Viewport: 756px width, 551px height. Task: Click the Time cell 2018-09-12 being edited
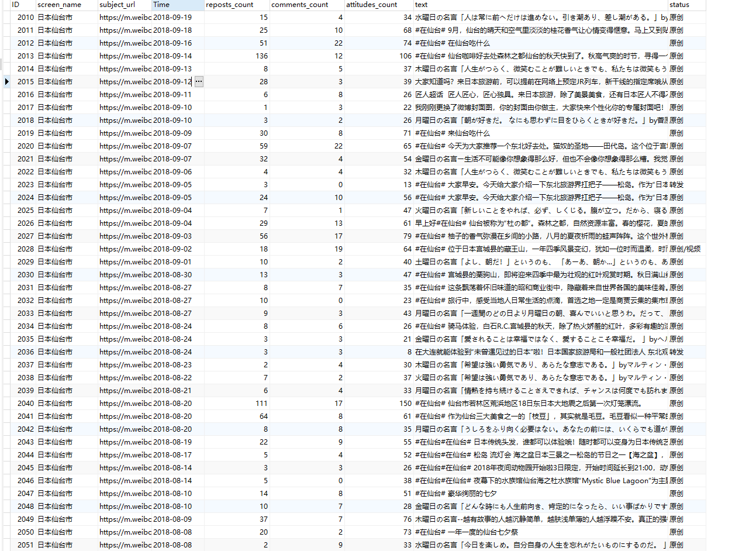coord(172,82)
